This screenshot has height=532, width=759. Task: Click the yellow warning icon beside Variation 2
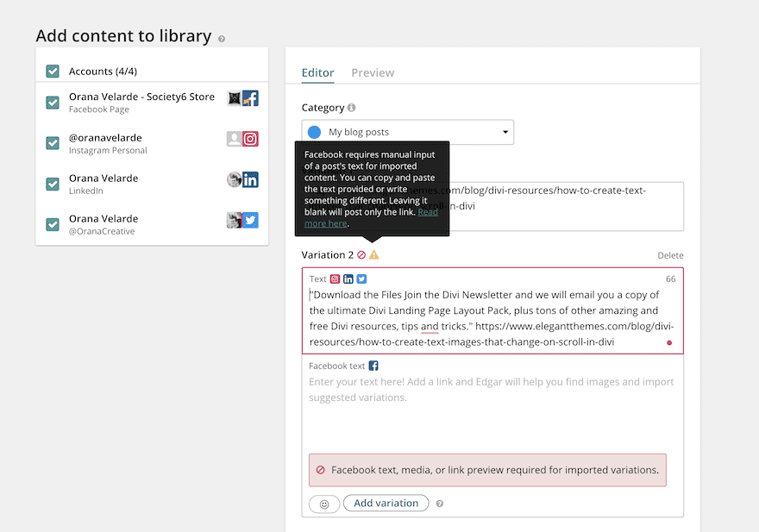[x=374, y=255]
